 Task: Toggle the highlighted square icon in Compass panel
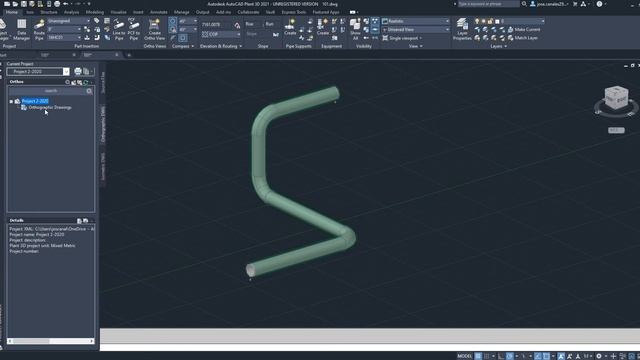point(182,38)
